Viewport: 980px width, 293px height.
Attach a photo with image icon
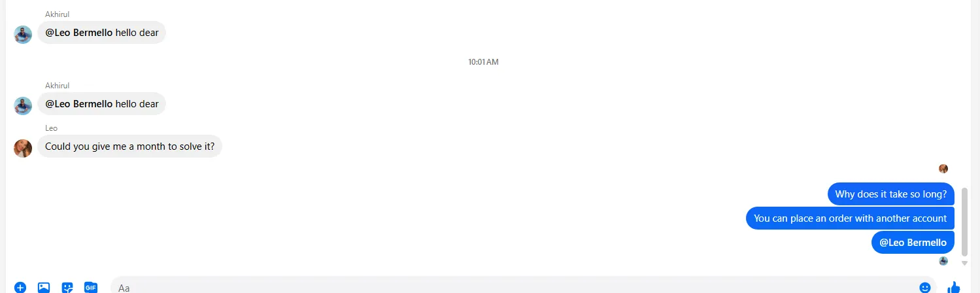point(44,287)
